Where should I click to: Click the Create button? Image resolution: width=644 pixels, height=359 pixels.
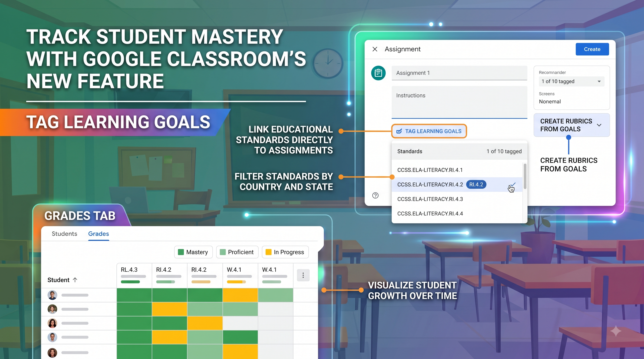[592, 49]
